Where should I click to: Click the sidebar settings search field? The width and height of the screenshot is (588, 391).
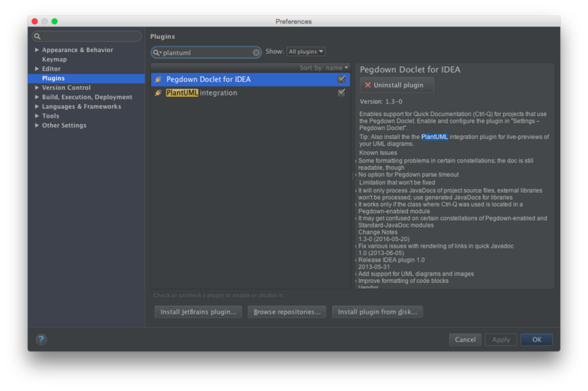(x=87, y=36)
